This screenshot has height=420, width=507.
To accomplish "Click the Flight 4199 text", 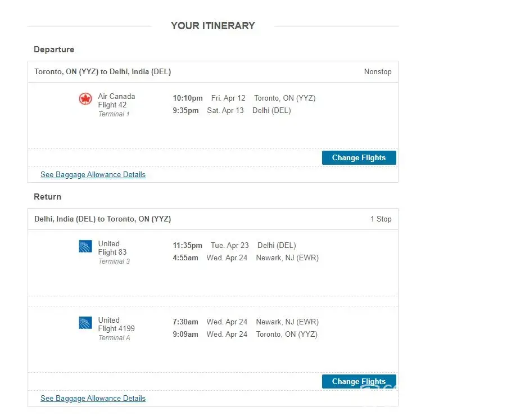I will point(116,329).
